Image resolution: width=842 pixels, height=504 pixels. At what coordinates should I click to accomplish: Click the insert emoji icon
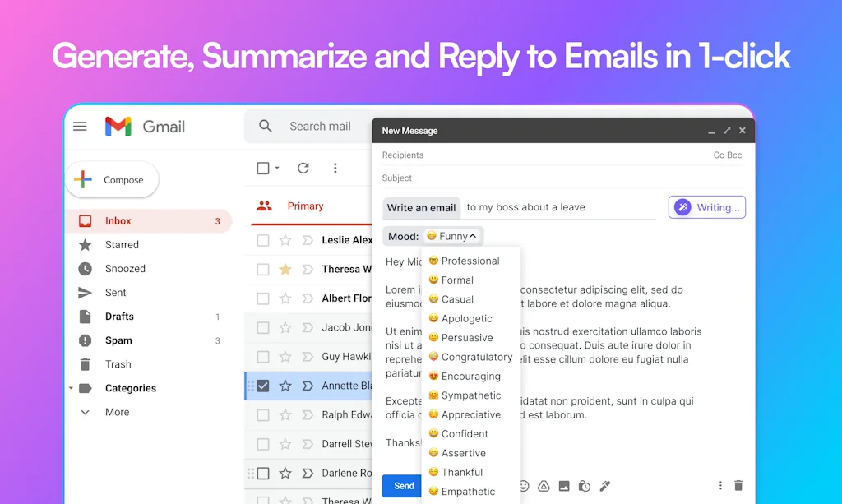click(x=524, y=486)
